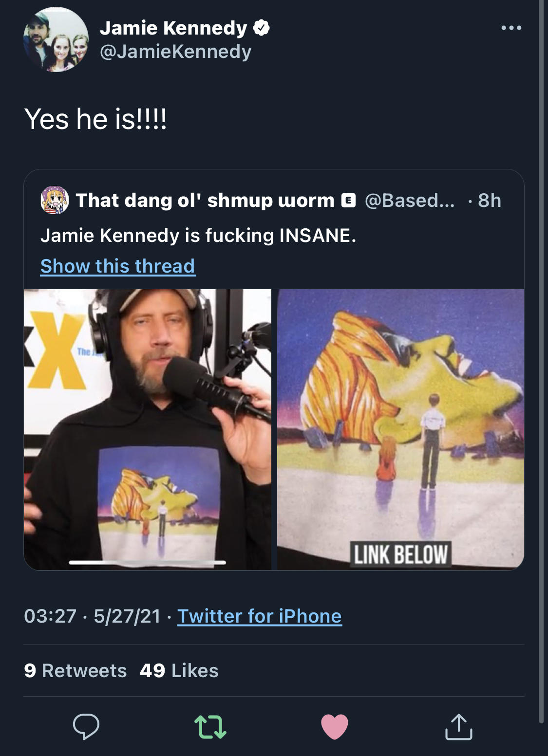Screen dimensions: 548x756
Task: Open Jamie Kennedy's profile avatar
Action: coord(56,40)
